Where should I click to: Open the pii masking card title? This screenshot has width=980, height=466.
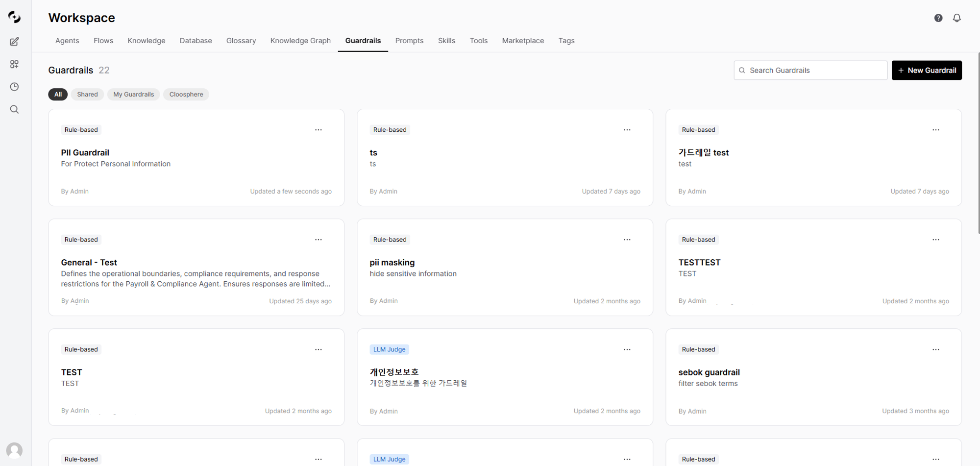coord(392,263)
